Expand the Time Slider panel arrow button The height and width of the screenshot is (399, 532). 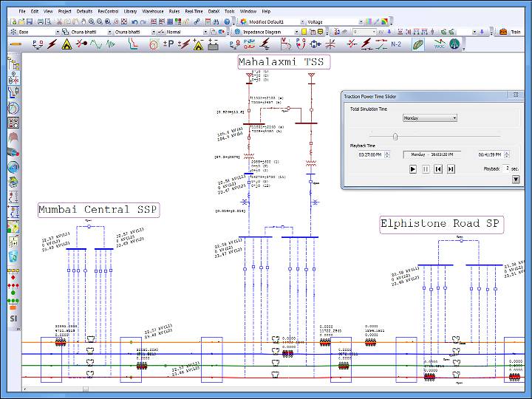(x=516, y=179)
